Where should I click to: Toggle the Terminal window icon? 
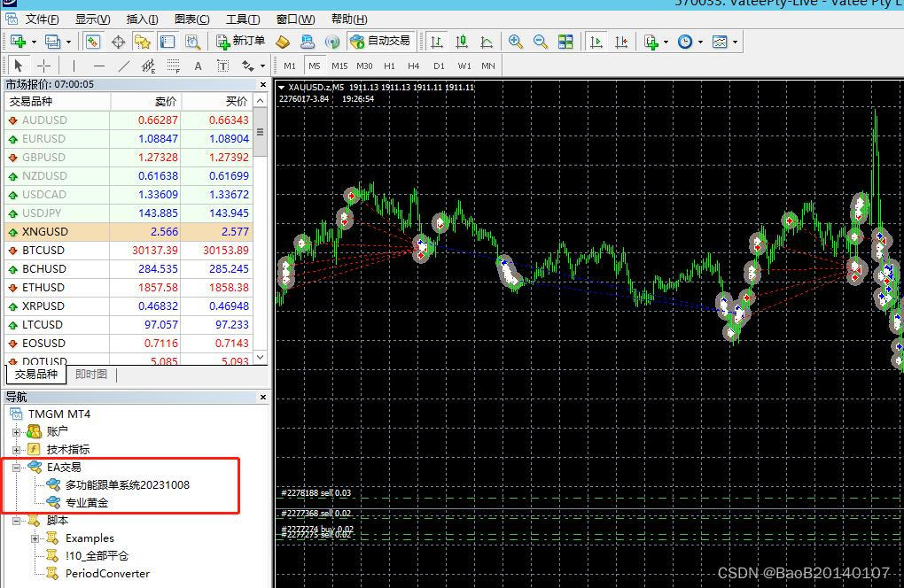[x=168, y=42]
